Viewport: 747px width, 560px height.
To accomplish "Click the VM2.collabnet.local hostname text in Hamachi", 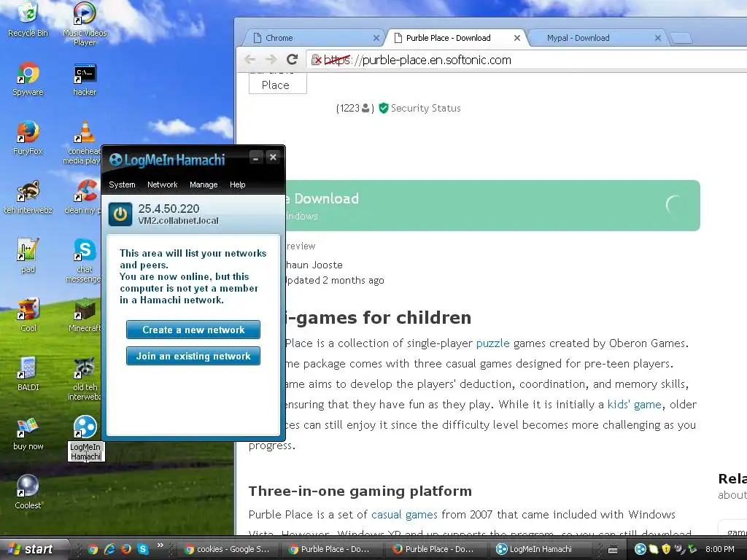I will (x=178, y=220).
